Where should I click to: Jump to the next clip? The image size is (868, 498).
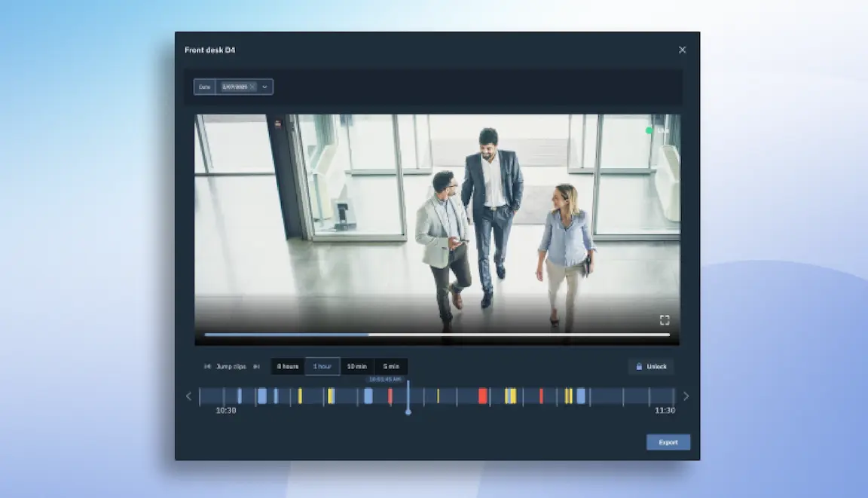(x=256, y=366)
